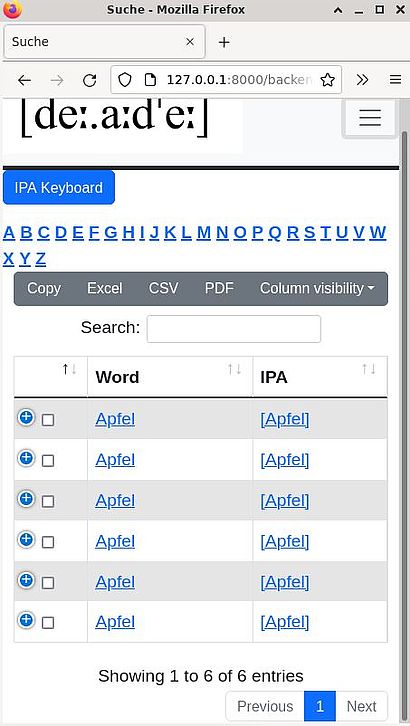Bookmark this page with star icon
Image resolution: width=410 pixels, height=726 pixels.
(x=328, y=80)
